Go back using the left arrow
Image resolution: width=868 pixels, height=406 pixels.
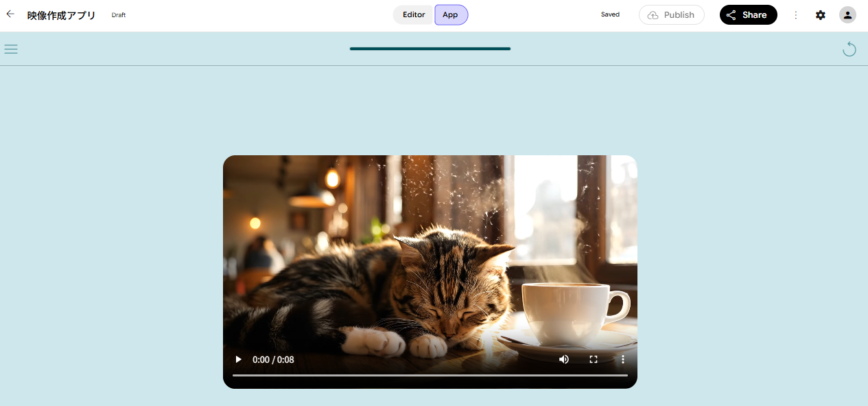click(x=10, y=14)
